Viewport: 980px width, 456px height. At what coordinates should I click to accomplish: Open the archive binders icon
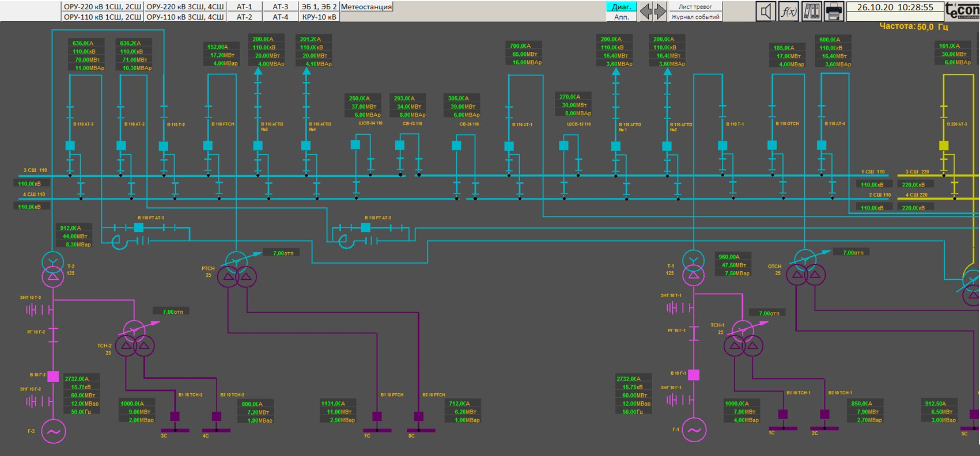coord(811,12)
